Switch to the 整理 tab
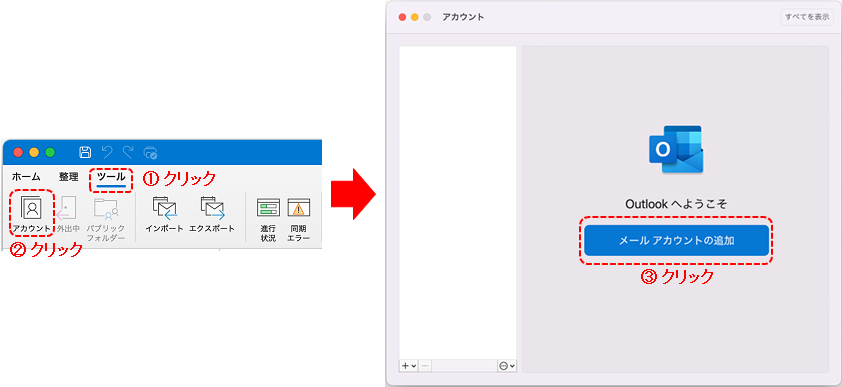842x387 pixels. click(69, 177)
